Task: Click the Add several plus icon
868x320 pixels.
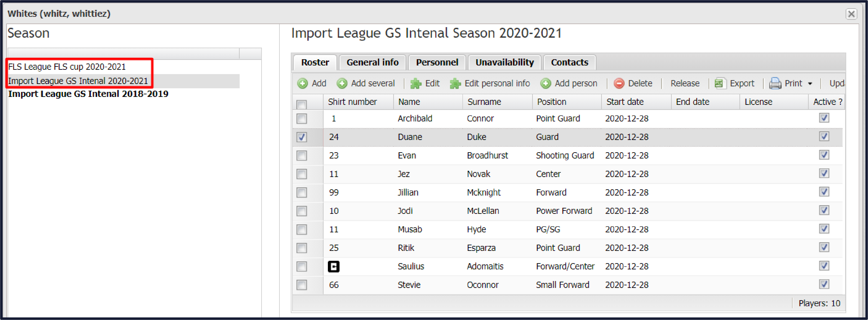Action: pyautogui.click(x=342, y=83)
